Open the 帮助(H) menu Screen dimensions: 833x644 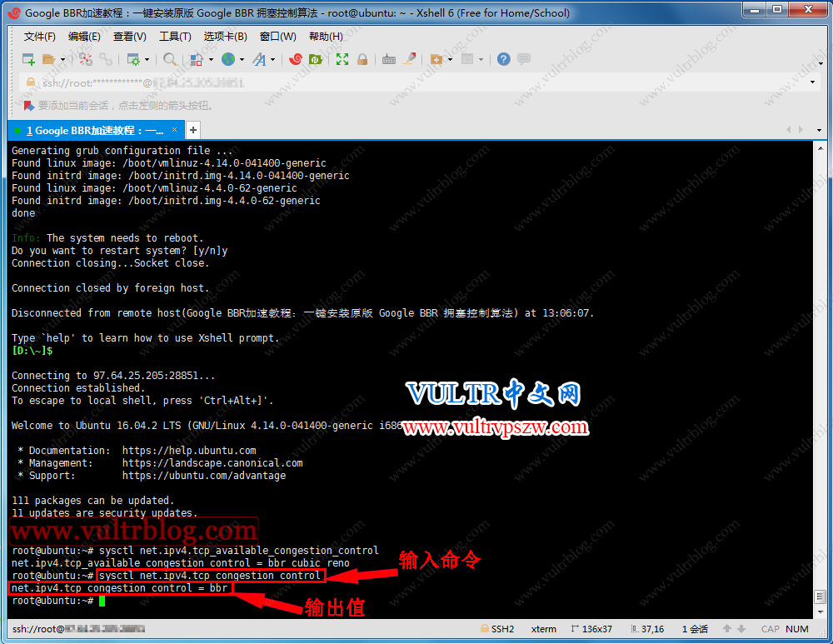pos(327,36)
